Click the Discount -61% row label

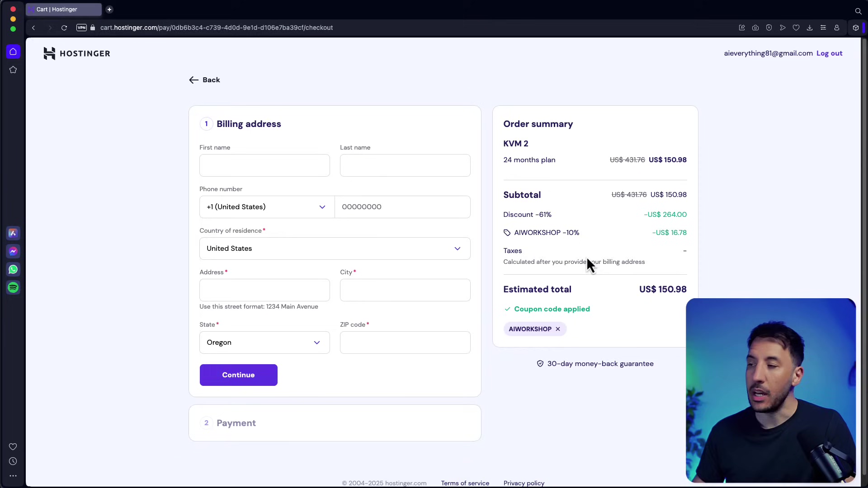527,215
